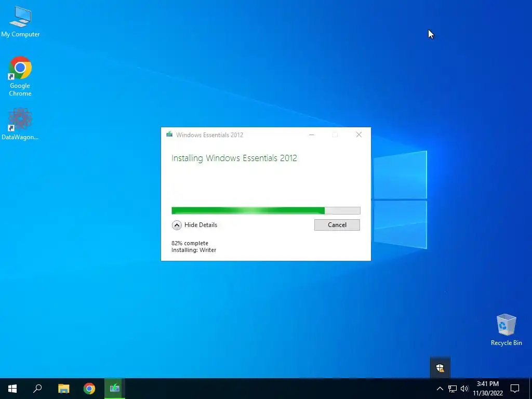
Task: Show hidden system tray icons
Action: click(x=440, y=389)
